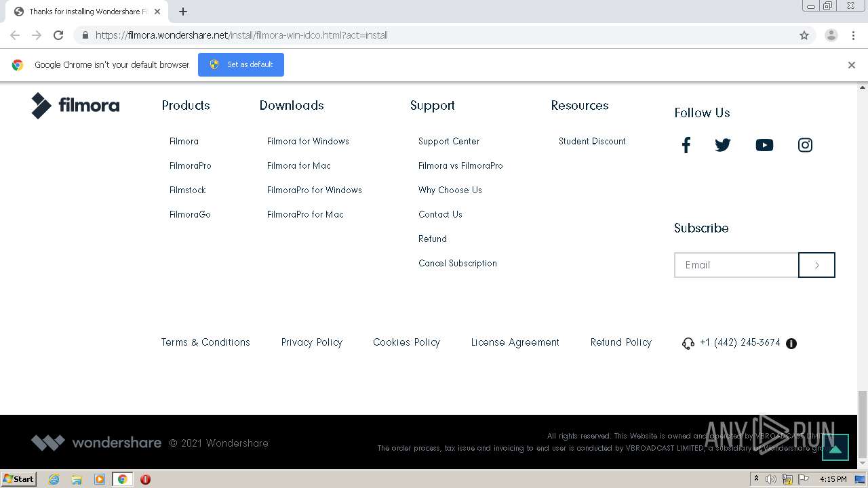Open Filmora for Mac download link

click(299, 166)
